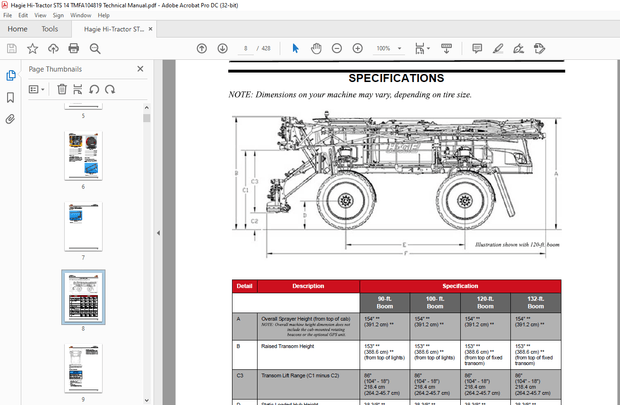Select the page 8 thumbnail
620x405 pixels.
(x=83, y=297)
